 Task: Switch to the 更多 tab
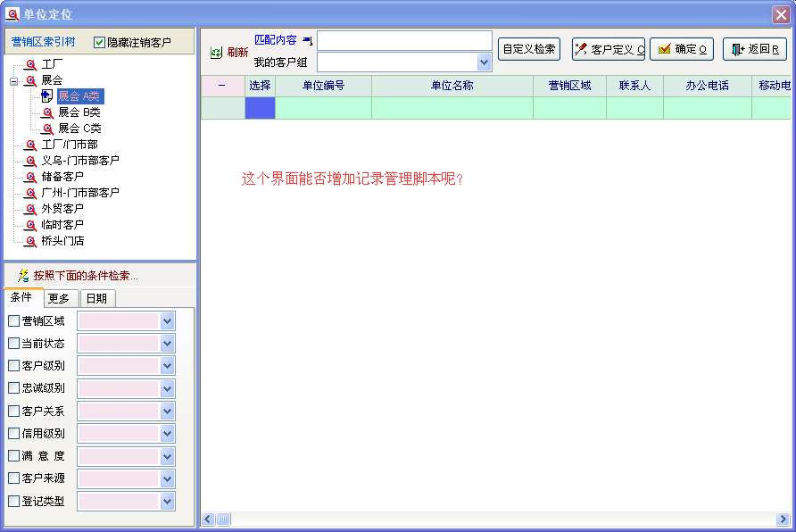click(x=59, y=299)
